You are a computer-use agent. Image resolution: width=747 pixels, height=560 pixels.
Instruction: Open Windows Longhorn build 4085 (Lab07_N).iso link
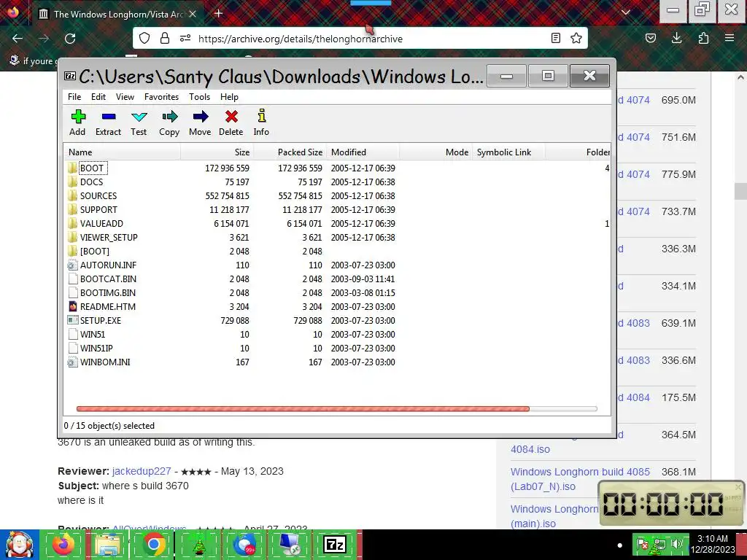pyautogui.click(x=580, y=479)
